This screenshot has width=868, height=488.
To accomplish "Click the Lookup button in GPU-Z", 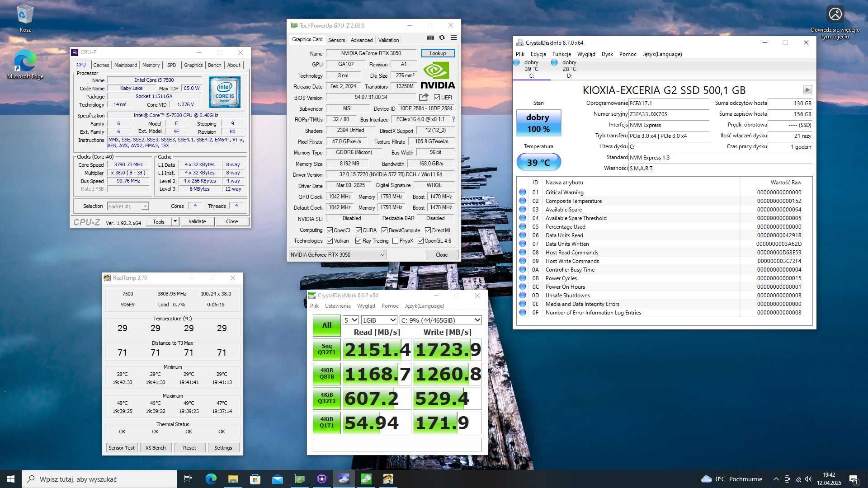I will pos(438,53).
